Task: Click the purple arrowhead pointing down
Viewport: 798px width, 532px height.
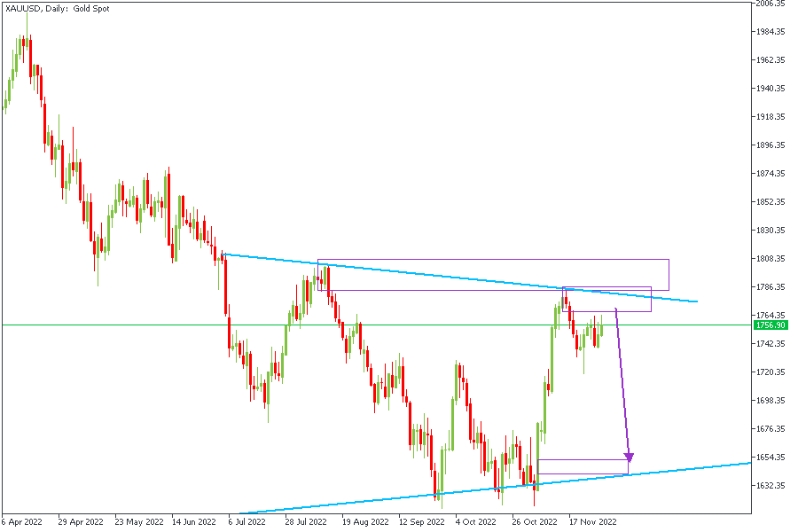Action: 630,458
